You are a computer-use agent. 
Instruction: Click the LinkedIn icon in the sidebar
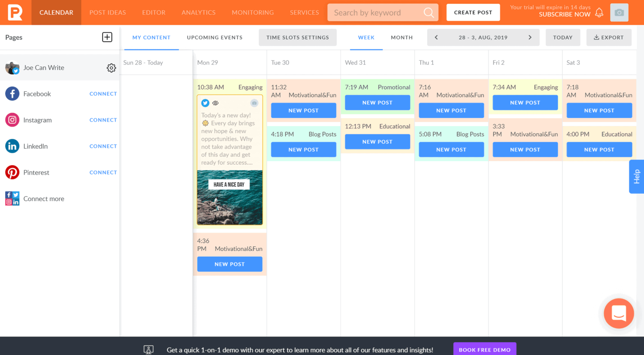click(x=12, y=146)
